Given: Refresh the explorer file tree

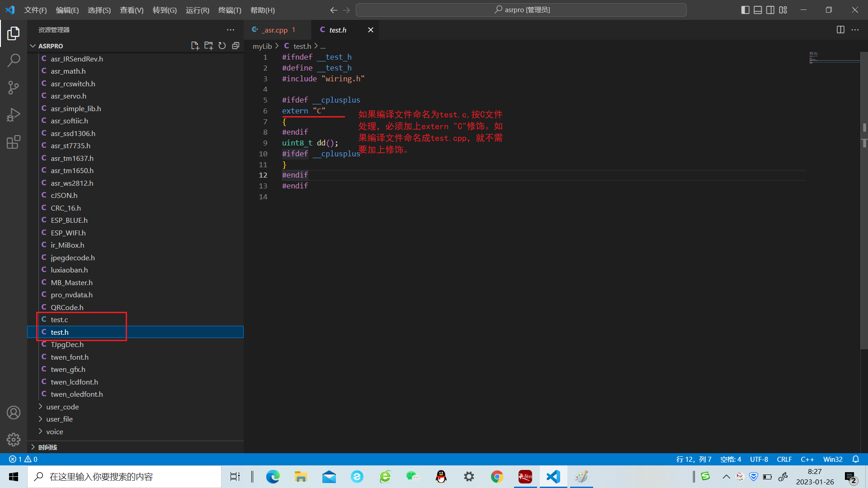Looking at the screenshot, I should coord(222,46).
